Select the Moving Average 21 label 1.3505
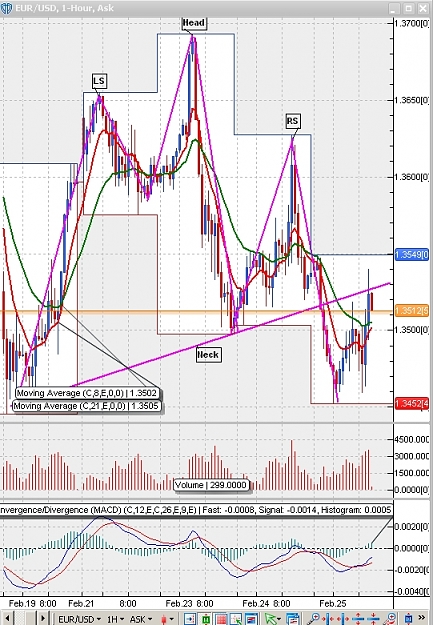Screen dimensions: 433x625 click(x=86, y=406)
